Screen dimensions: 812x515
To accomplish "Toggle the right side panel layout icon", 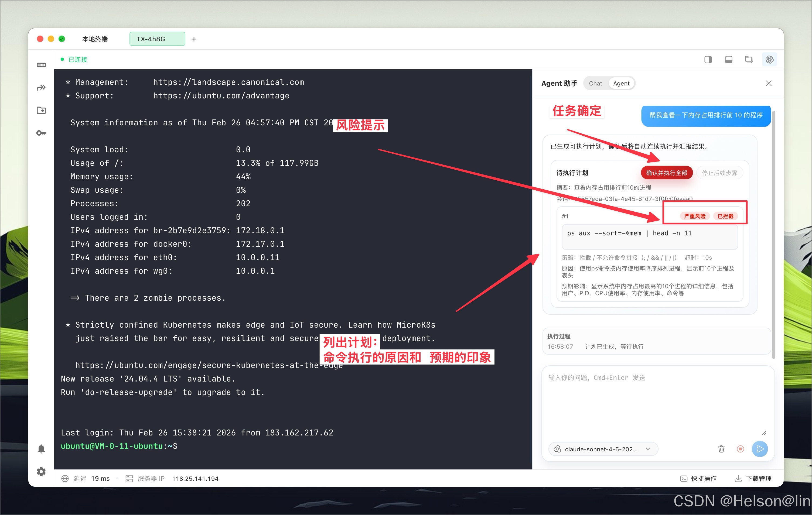I will pyautogui.click(x=708, y=60).
